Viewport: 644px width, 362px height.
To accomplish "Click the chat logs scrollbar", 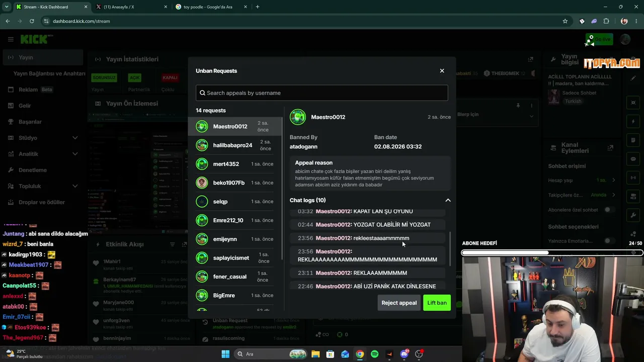I will [449, 249].
